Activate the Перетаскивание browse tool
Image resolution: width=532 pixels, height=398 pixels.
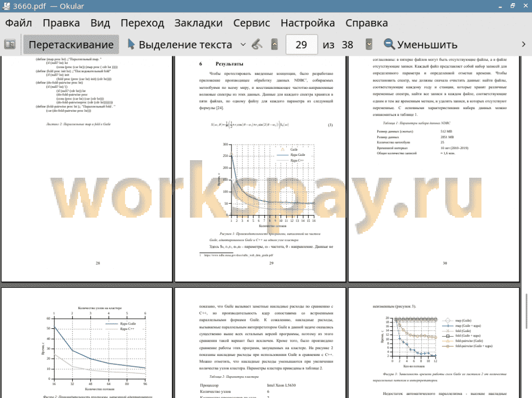tap(71, 45)
